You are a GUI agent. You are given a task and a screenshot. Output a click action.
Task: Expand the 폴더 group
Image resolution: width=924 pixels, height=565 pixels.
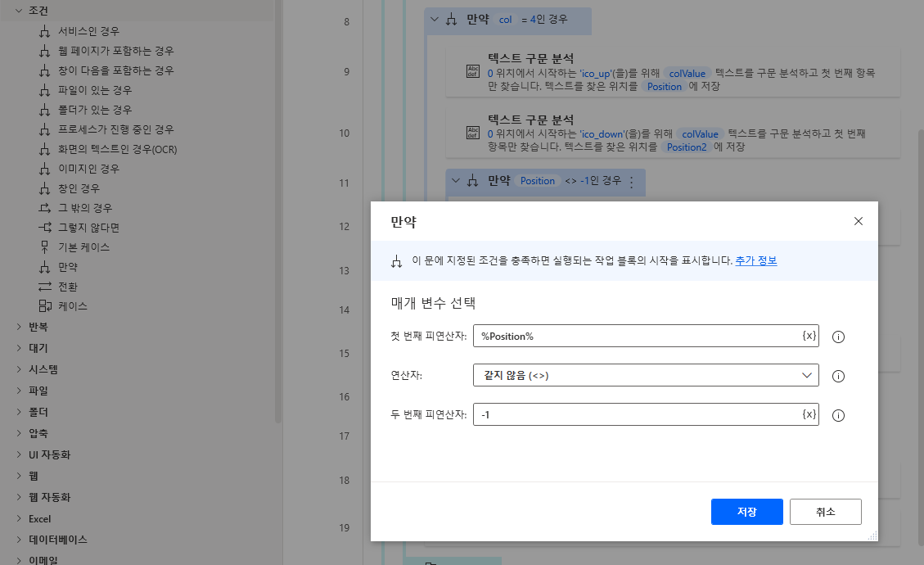[18, 412]
